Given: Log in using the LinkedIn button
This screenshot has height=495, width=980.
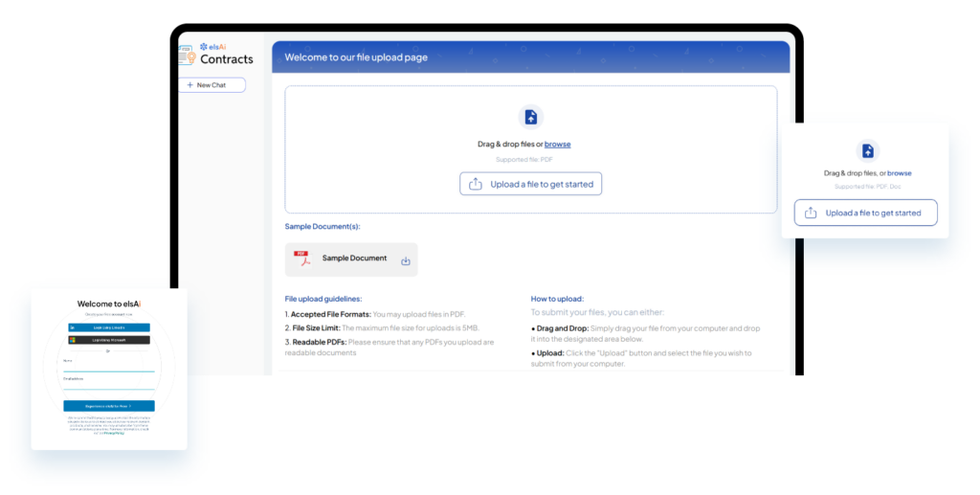Looking at the screenshot, I should click(108, 327).
